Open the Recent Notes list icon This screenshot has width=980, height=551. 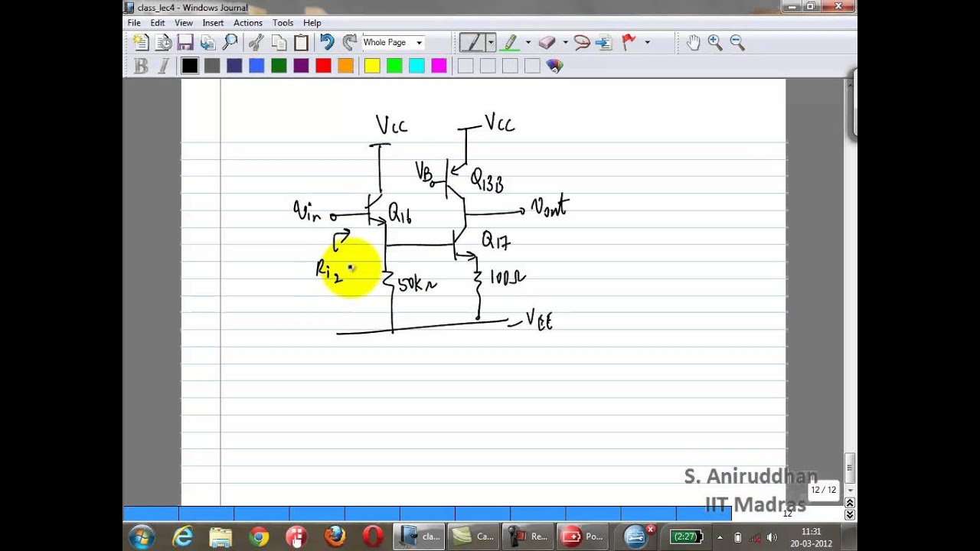[163, 43]
